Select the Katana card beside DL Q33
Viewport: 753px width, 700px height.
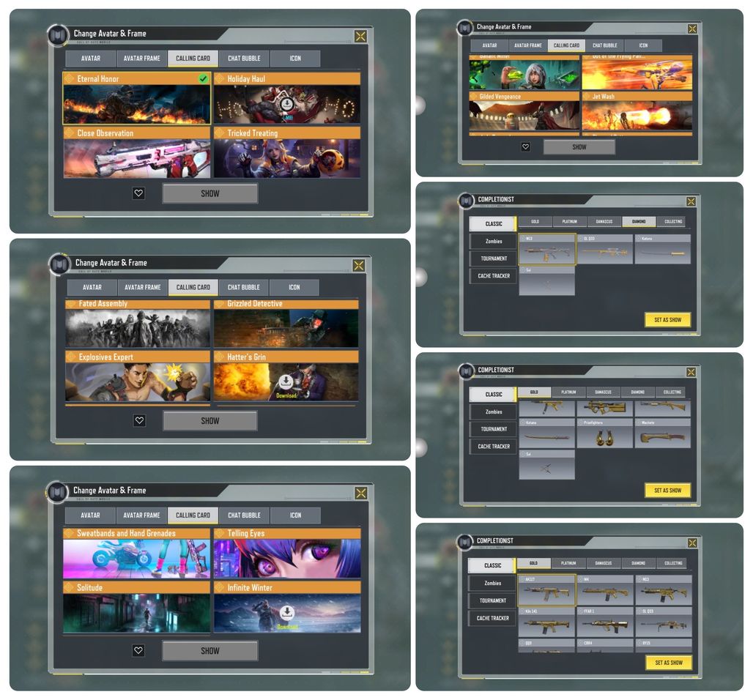[x=663, y=249]
